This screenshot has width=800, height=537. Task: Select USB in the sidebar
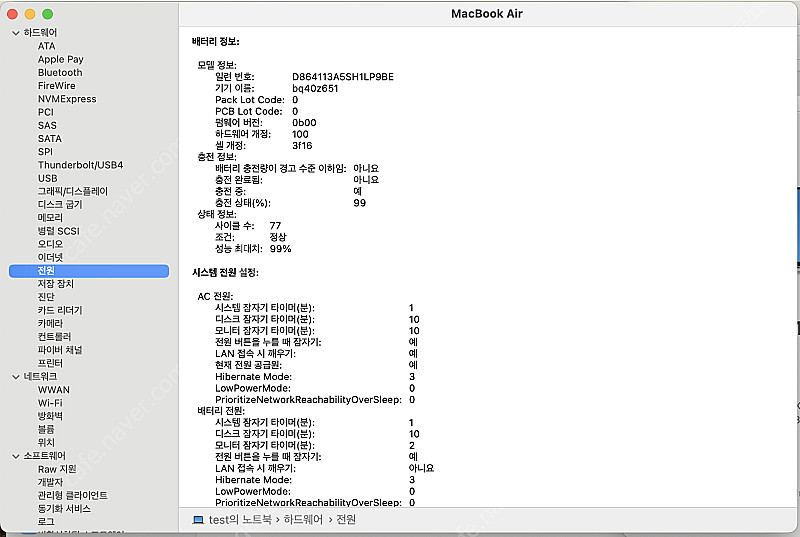coord(47,178)
